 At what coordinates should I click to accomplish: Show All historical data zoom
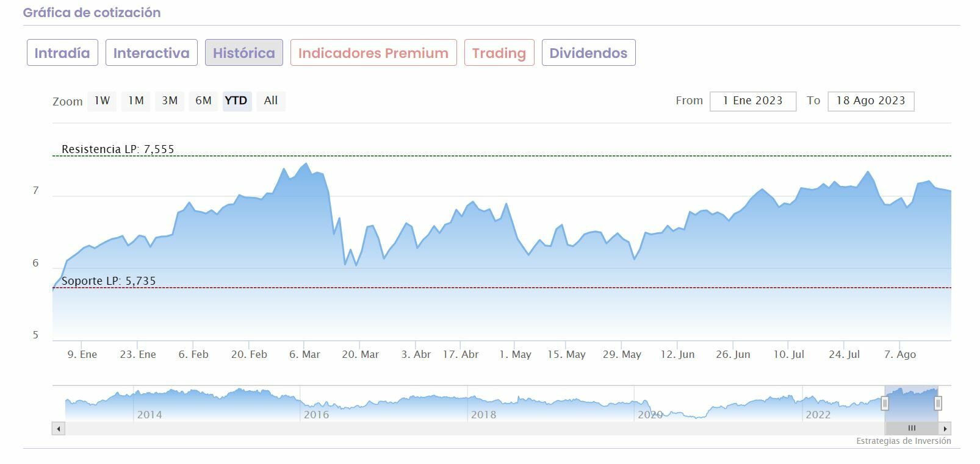click(x=271, y=101)
